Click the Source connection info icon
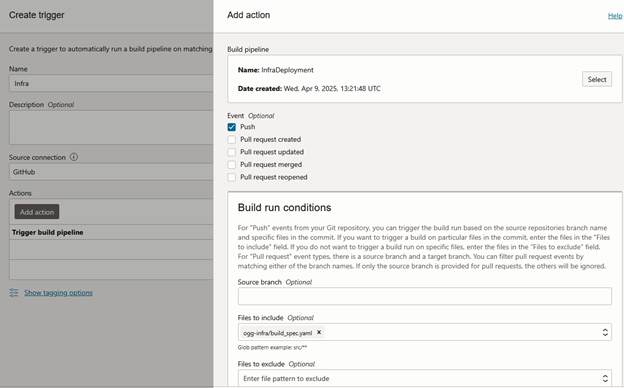This screenshot has height=388, width=624. click(x=74, y=157)
